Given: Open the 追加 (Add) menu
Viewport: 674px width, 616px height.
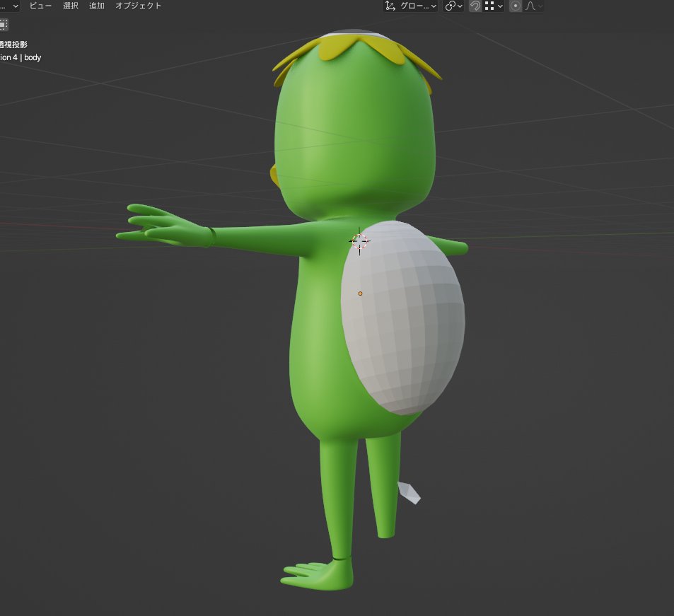Looking at the screenshot, I should 97,6.
